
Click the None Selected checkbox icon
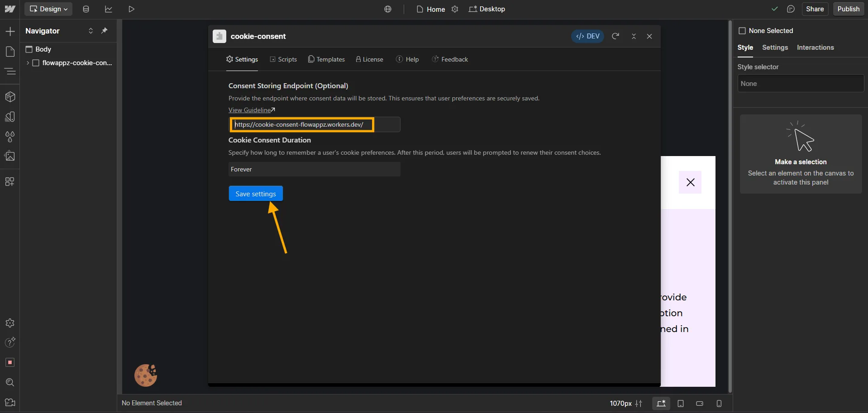742,31
